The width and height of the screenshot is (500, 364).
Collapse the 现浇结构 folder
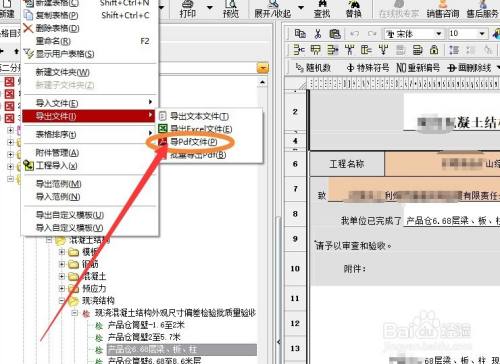62,301
